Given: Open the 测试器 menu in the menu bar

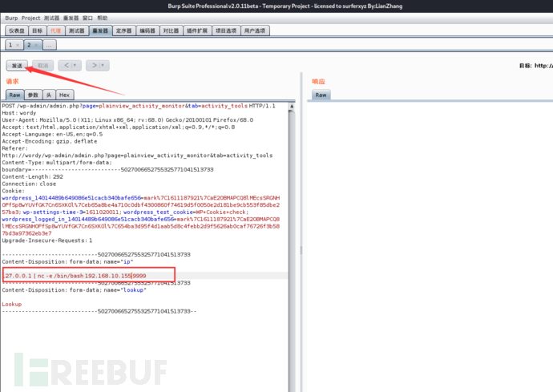Looking at the screenshot, I should (x=51, y=18).
